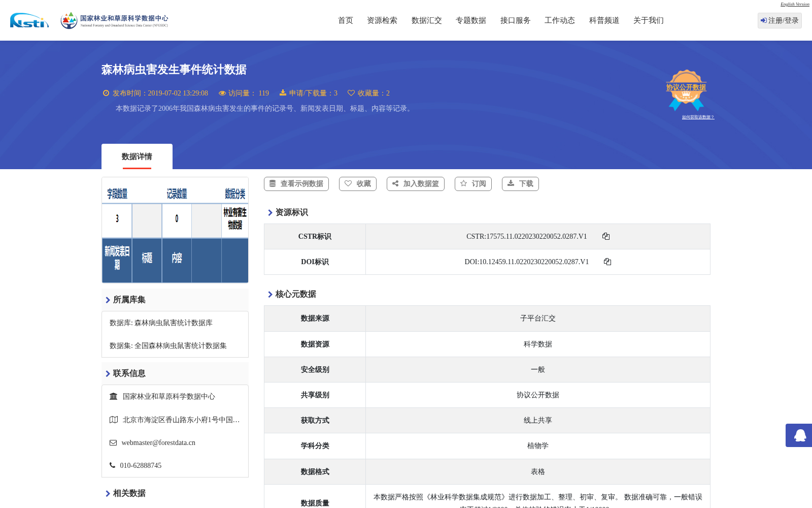This screenshot has width=812, height=508.
Task: Click the DOI:10.12459.11.0220230220052.0287.V1 value
Action: (527, 262)
